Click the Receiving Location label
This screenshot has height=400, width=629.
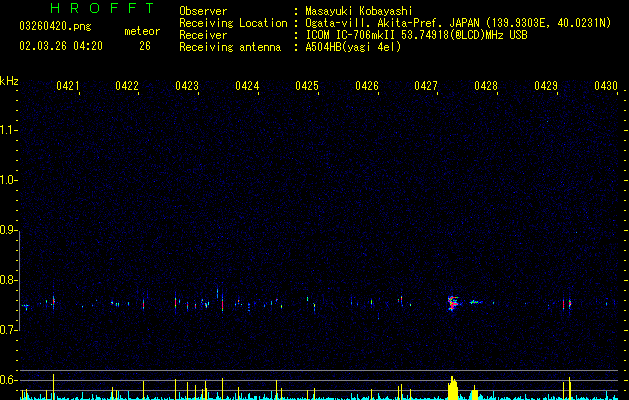(x=233, y=23)
